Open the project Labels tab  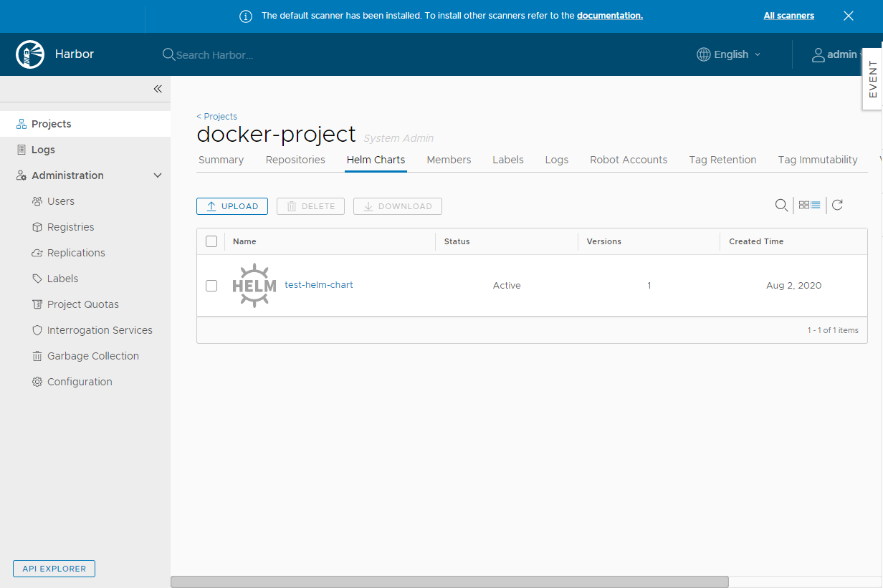click(508, 160)
